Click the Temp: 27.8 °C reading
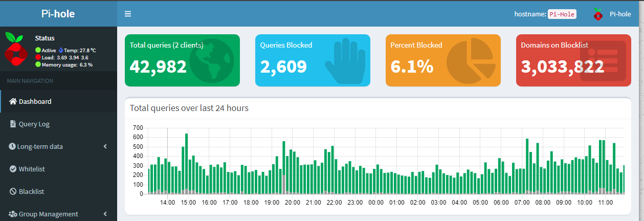 tap(80, 50)
